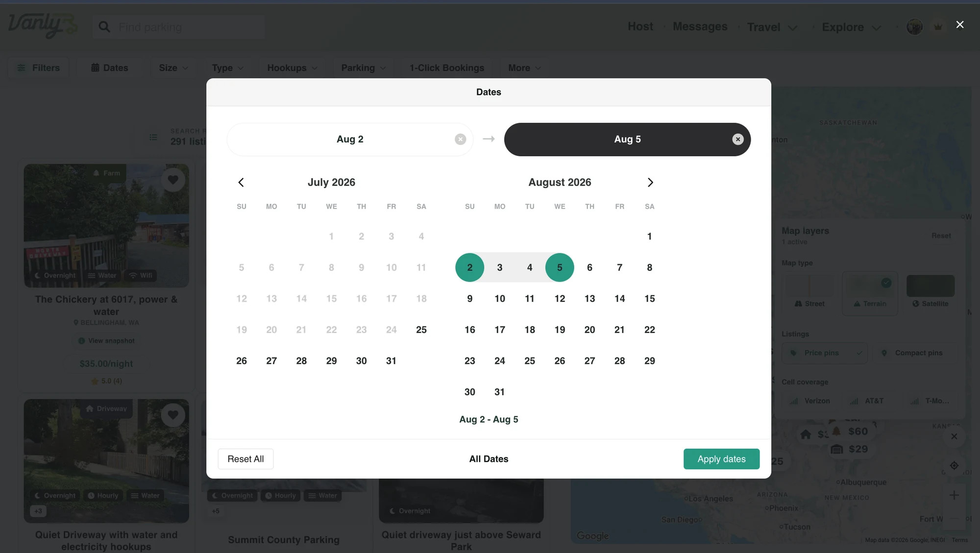
Task: Open the Filters panel
Action: pyautogui.click(x=38, y=68)
